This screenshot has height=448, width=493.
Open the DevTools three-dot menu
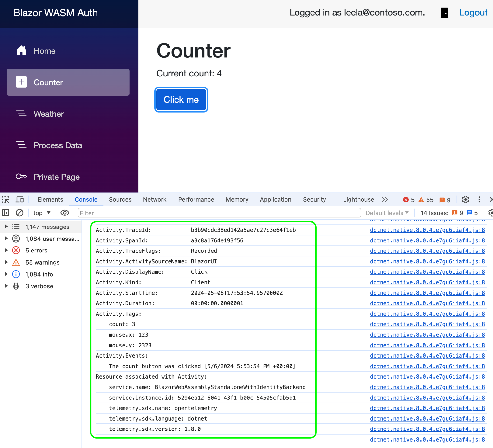point(479,200)
